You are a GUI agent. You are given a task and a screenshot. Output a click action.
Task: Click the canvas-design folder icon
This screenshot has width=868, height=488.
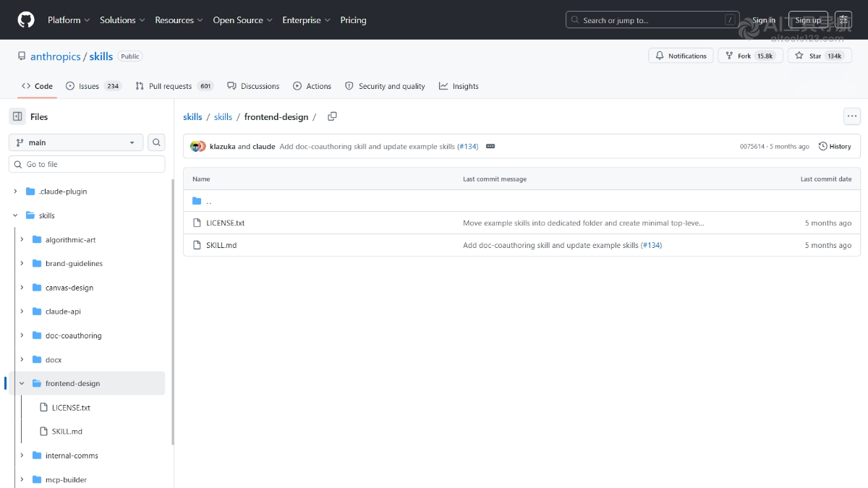(37, 287)
